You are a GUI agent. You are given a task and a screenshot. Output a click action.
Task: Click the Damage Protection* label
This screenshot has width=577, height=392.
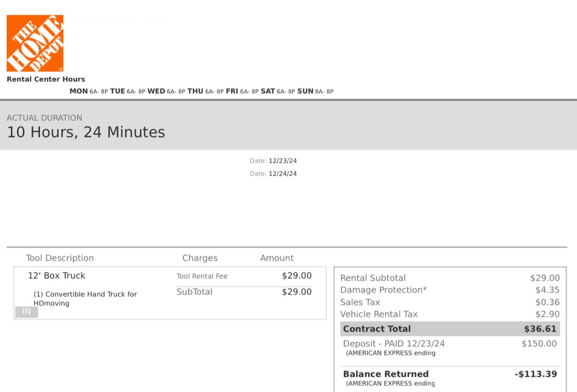point(384,290)
